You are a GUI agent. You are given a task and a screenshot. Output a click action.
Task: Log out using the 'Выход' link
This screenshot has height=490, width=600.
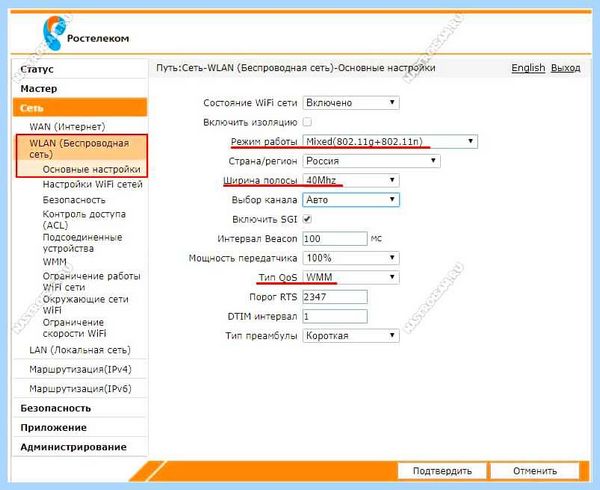(x=566, y=68)
